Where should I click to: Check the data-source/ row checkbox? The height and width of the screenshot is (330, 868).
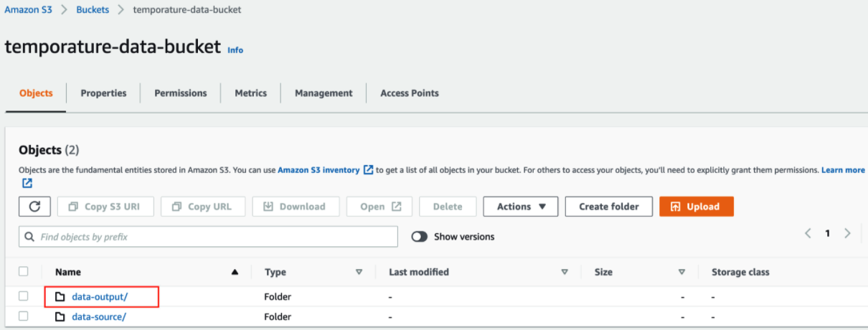click(24, 316)
